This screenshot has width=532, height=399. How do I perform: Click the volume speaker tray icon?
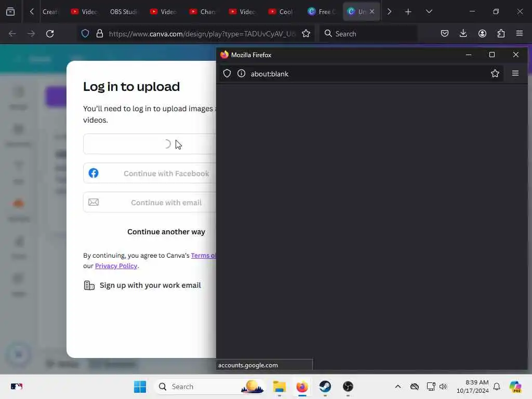pyautogui.click(x=443, y=387)
